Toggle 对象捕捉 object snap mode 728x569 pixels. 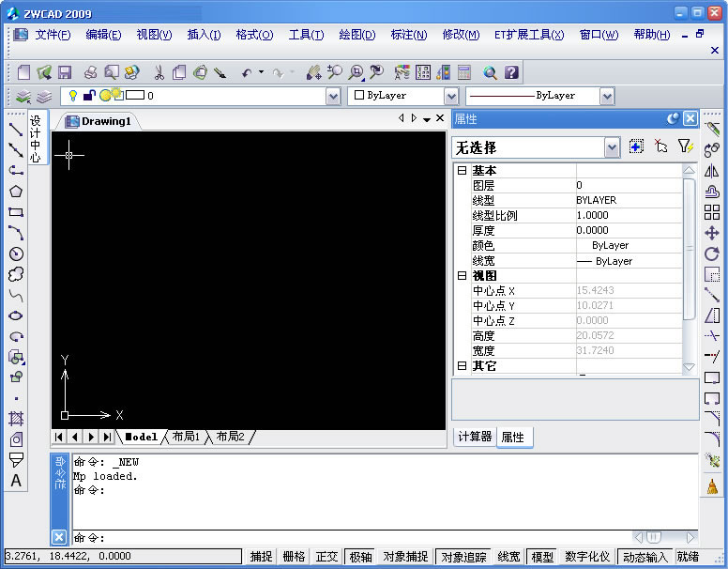coord(405,557)
